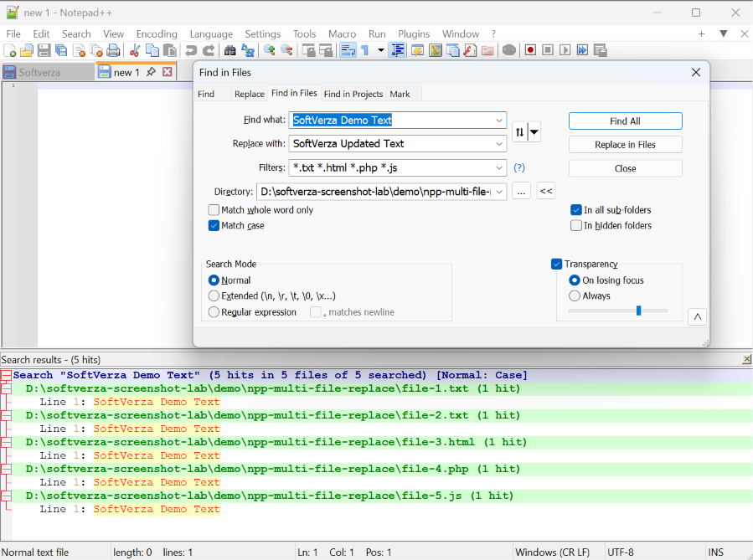The height and width of the screenshot is (560, 753).
Task: Click the << follow current doc button
Action: tap(546, 191)
